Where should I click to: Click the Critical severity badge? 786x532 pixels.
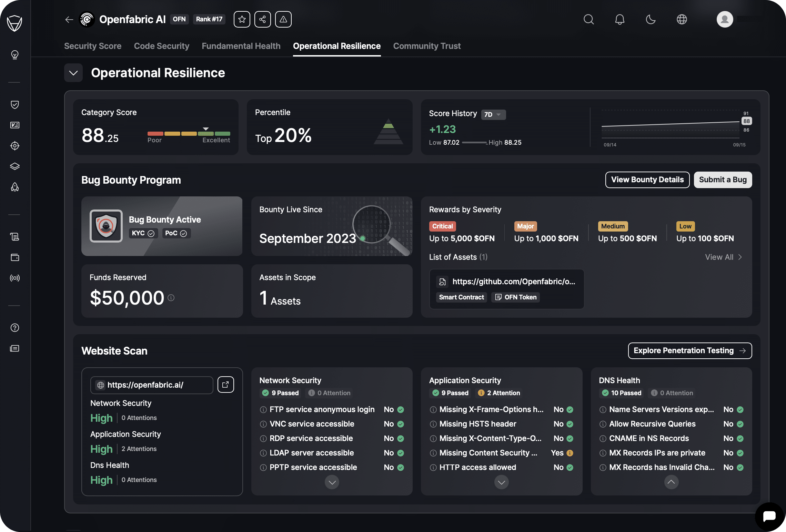(x=443, y=226)
